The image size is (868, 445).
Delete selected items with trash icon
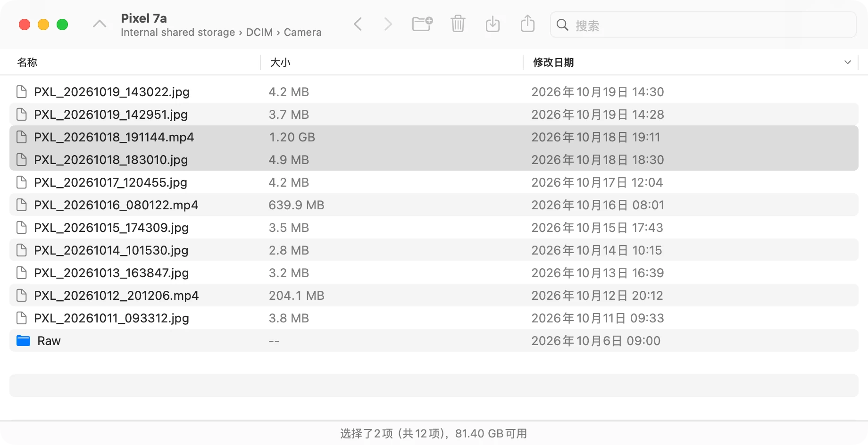click(x=458, y=24)
